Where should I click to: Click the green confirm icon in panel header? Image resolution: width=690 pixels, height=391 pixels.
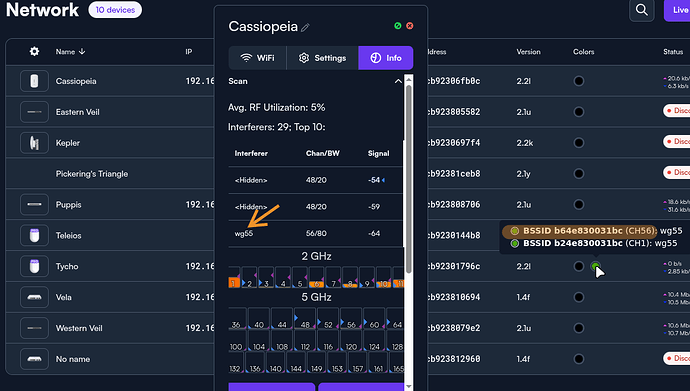[x=398, y=26]
